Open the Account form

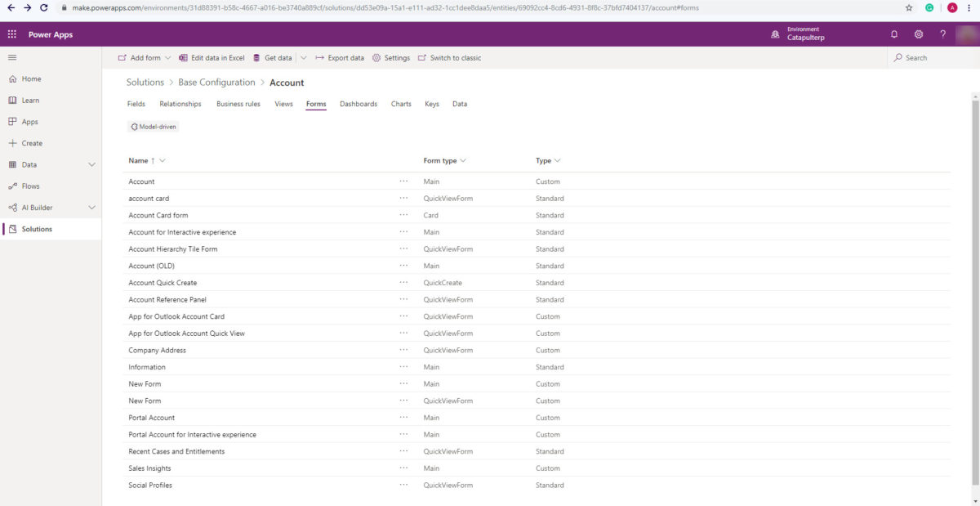pos(141,181)
